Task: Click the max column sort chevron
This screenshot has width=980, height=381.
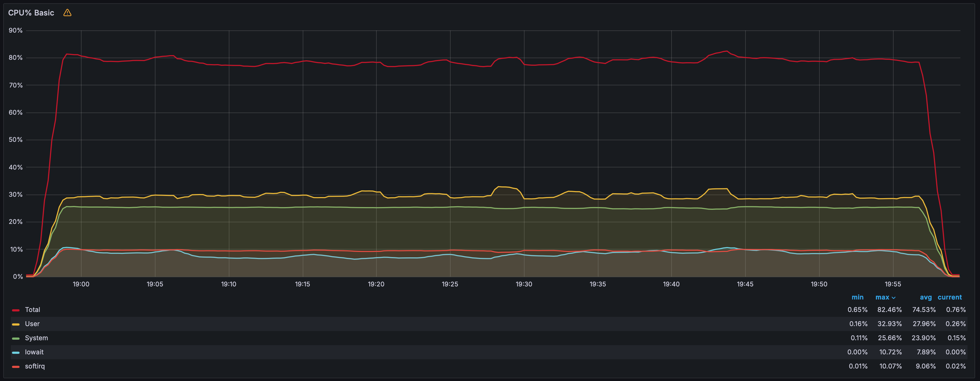Action: tap(894, 298)
